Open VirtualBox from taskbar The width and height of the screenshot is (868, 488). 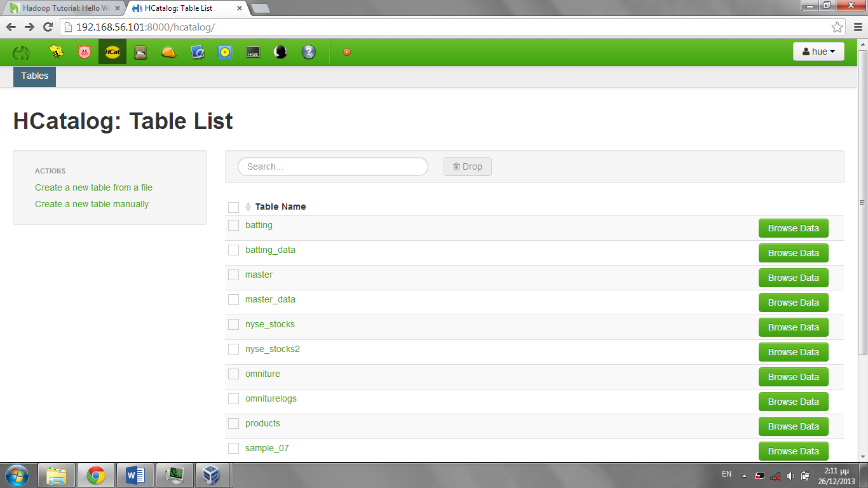pyautogui.click(x=212, y=475)
